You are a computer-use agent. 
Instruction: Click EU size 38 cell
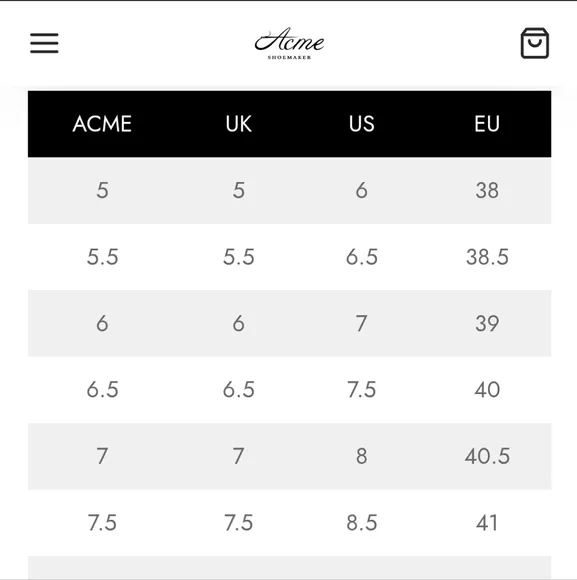pyautogui.click(x=487, y=190)
